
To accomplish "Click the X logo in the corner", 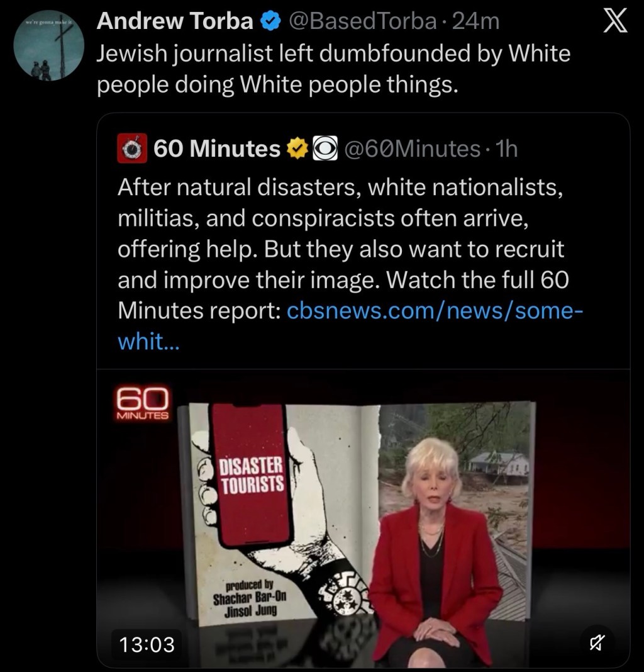I will point(615,21).
